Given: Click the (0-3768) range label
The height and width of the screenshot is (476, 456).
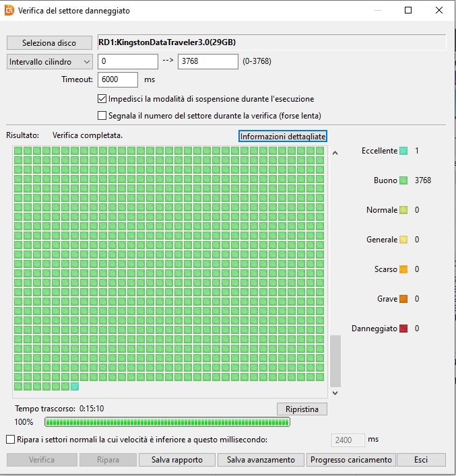Looking at the screenshot, I should (x=257, y=61).
